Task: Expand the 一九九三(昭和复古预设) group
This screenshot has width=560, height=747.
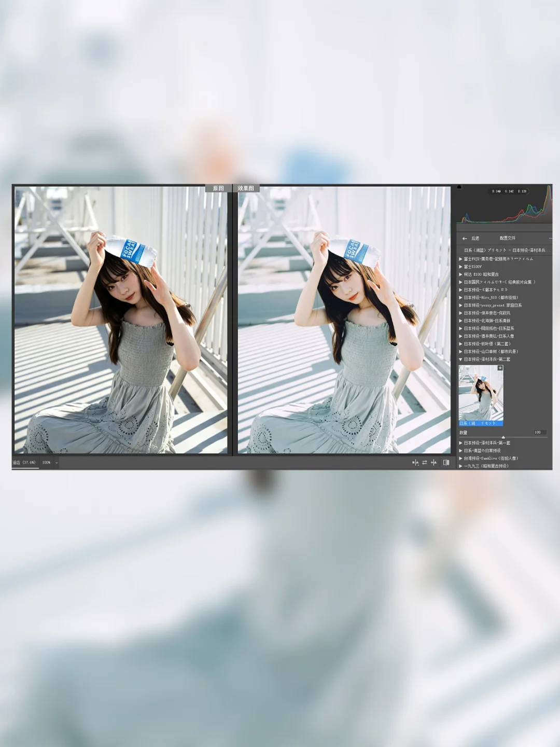Action: (460, 466)
